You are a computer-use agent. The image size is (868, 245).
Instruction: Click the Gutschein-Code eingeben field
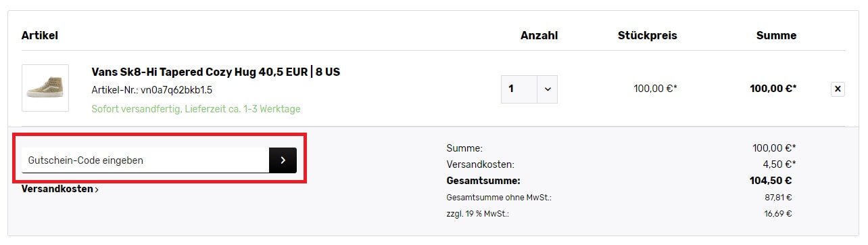[145, 160]
